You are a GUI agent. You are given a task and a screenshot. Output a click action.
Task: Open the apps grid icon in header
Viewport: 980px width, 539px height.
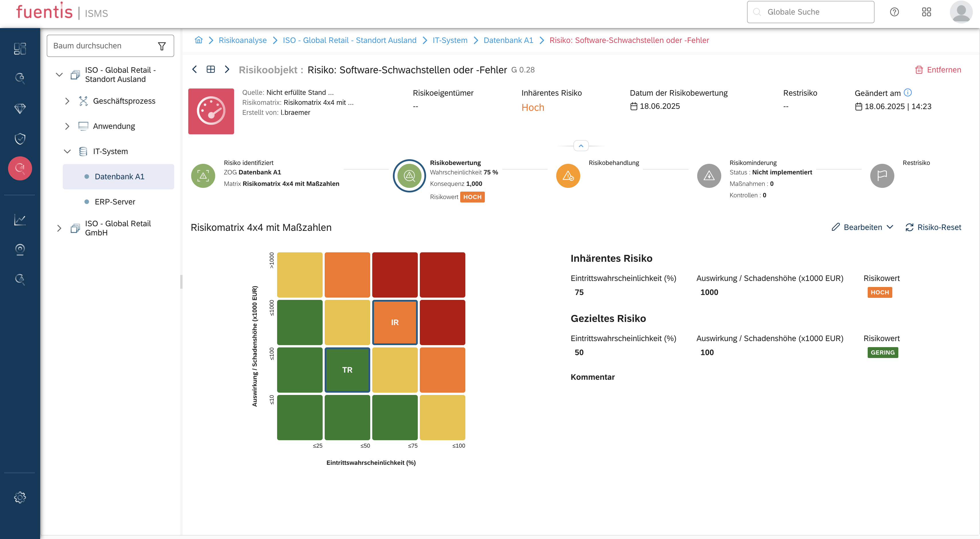pyautogui.click(x=926, y=12)
